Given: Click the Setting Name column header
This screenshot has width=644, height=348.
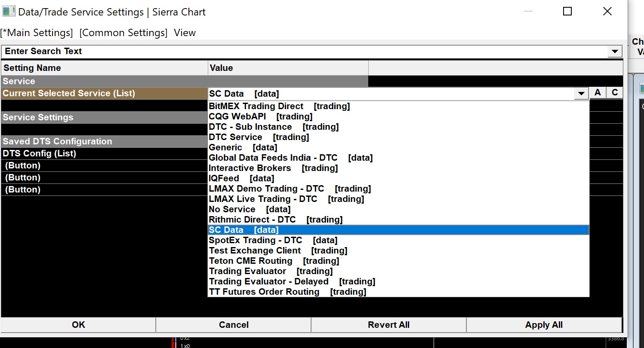Looking at the screenshot, I should point(105,68).
